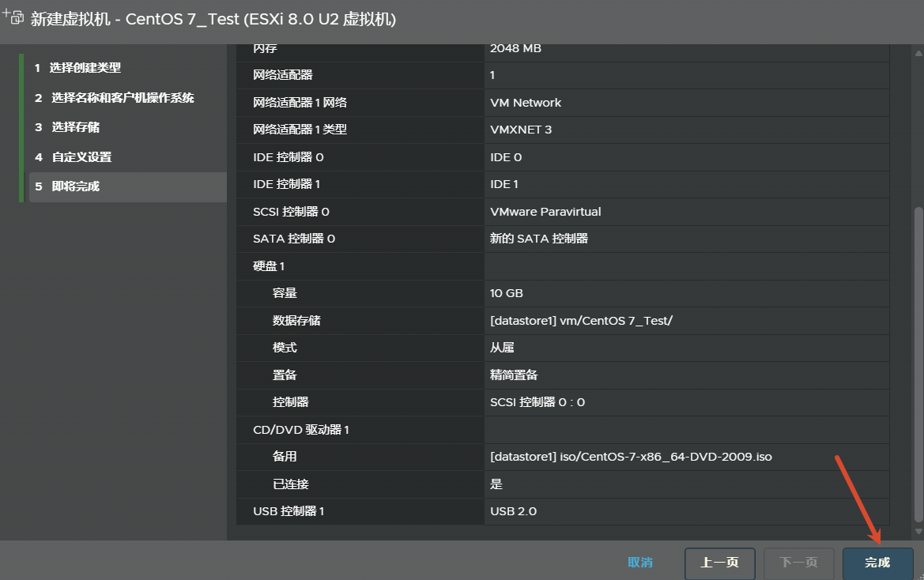924x580 pixels.
Task: Click the 精简置备 provisioning value
Action: point(514,375)
